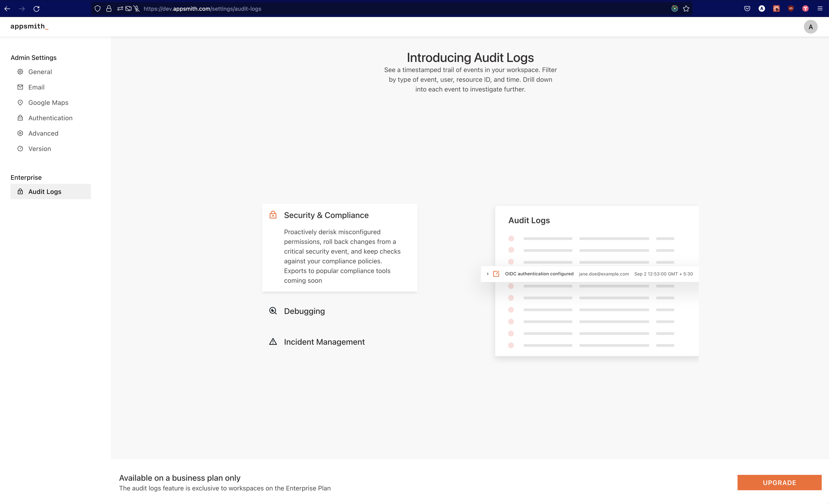829x504 pixels.
Task: Click the Incident Management warning triangle icon
Action: [273, 342]
